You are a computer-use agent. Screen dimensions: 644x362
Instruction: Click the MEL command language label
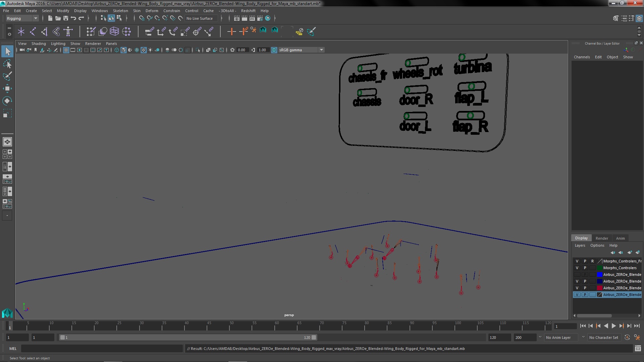tap(13, 349)
